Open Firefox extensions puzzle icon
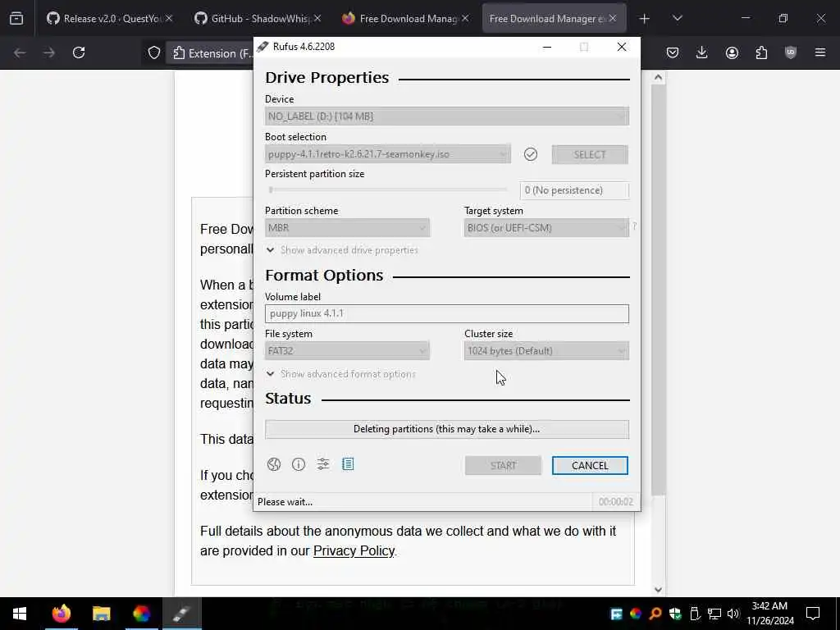Viewport: 840px width, 630px height. coord(761,52)
